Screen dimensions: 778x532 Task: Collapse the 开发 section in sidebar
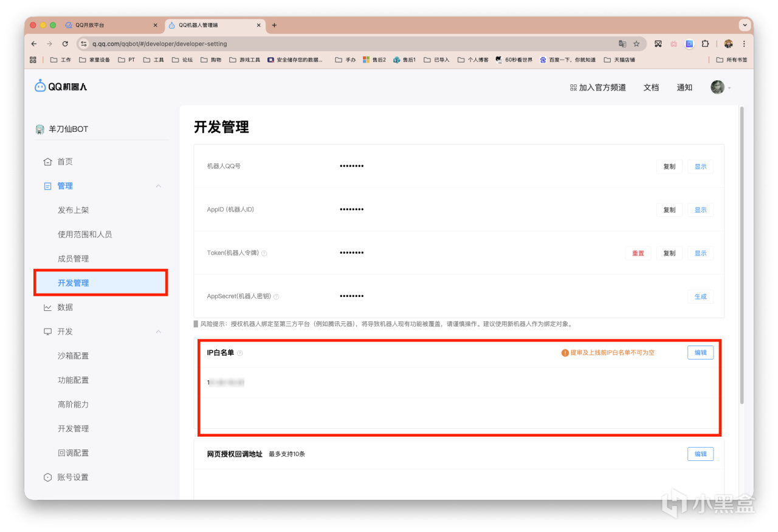point(159,332)
